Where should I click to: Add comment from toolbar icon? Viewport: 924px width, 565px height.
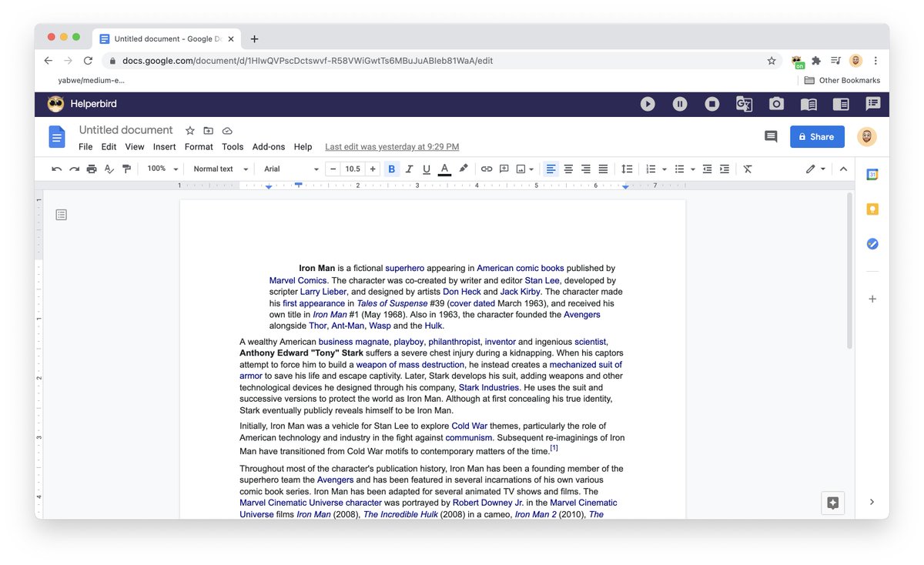(504, 169)
